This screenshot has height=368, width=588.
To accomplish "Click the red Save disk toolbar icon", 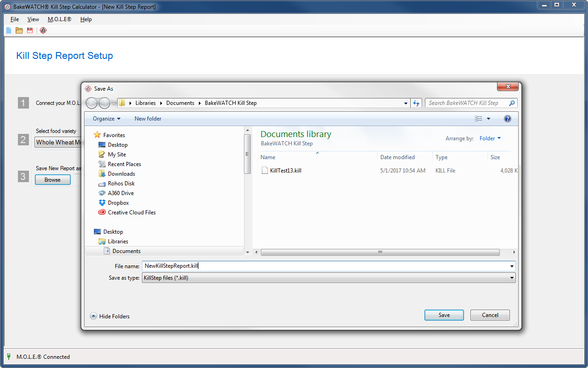I will tap(30, 30).
